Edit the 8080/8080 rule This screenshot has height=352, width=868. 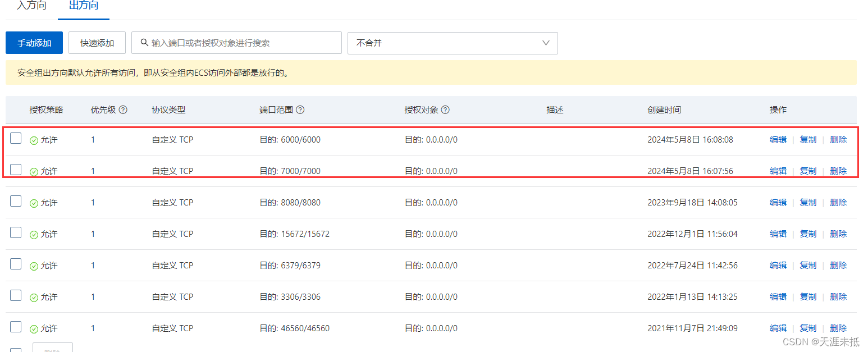click(x=778, y=203)
